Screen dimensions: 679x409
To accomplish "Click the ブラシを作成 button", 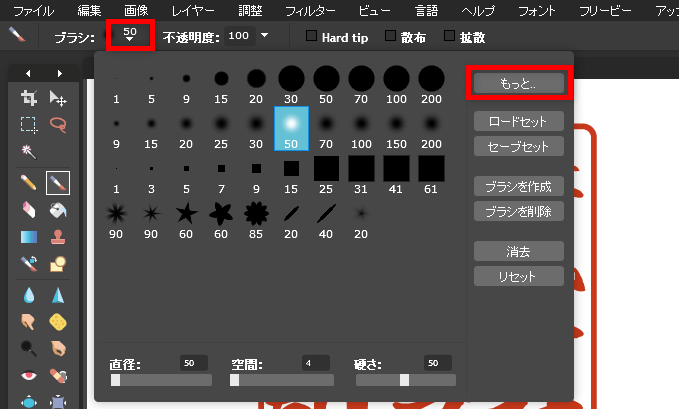I will [519, 186].
